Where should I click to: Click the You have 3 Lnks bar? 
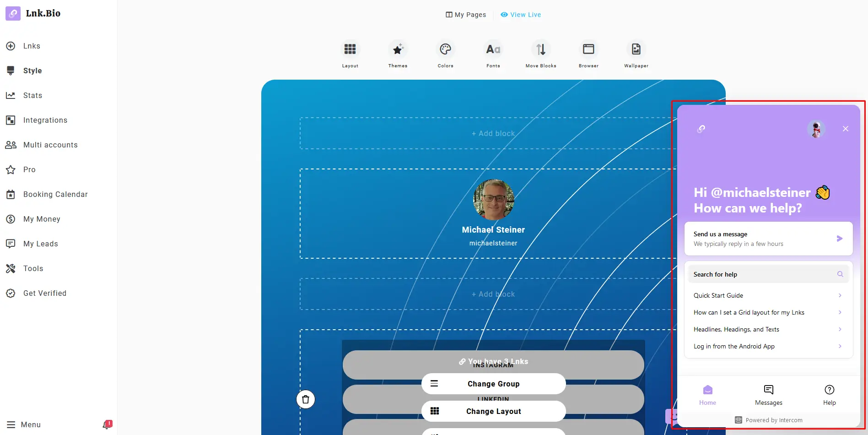[x=493, y=362]
